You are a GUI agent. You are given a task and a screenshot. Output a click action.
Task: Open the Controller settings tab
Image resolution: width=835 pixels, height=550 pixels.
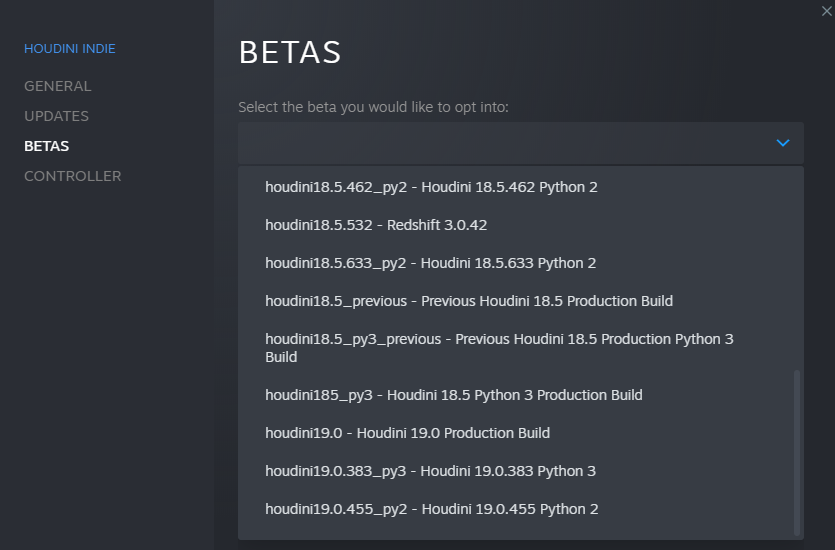[72, 176]
